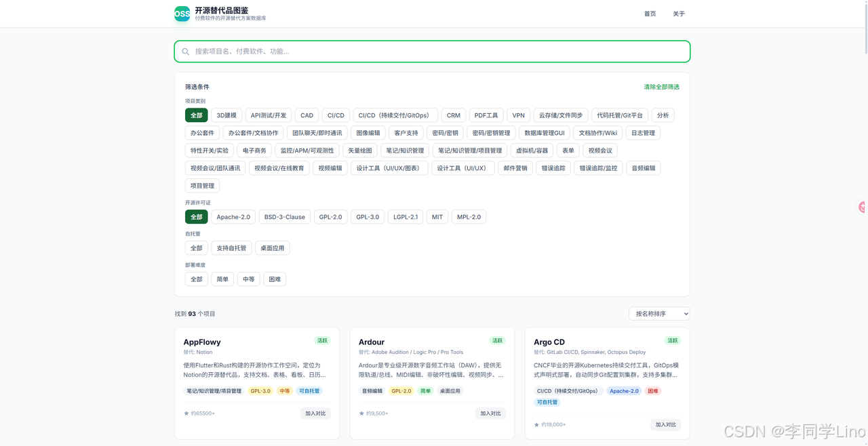The width and height of the screenshot is (868, 446).
Task: Select 全部 under 部署难度 filter
Action: (197, 279)
